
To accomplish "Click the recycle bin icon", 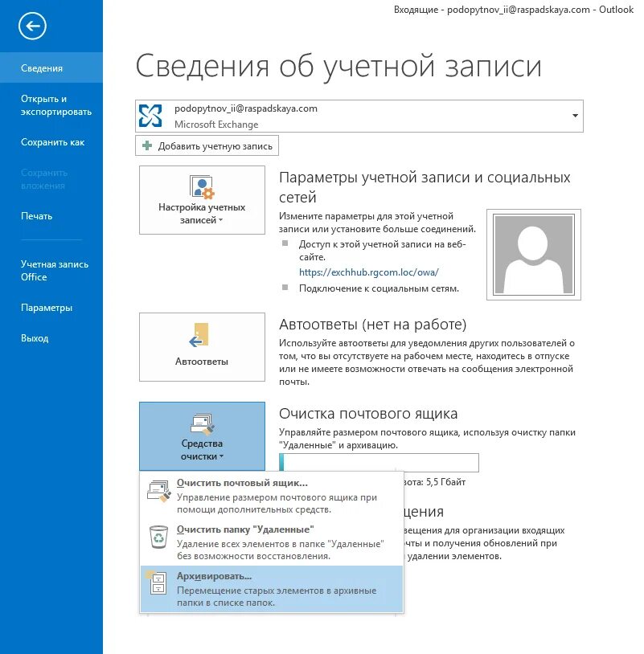I will click(158, 537).
